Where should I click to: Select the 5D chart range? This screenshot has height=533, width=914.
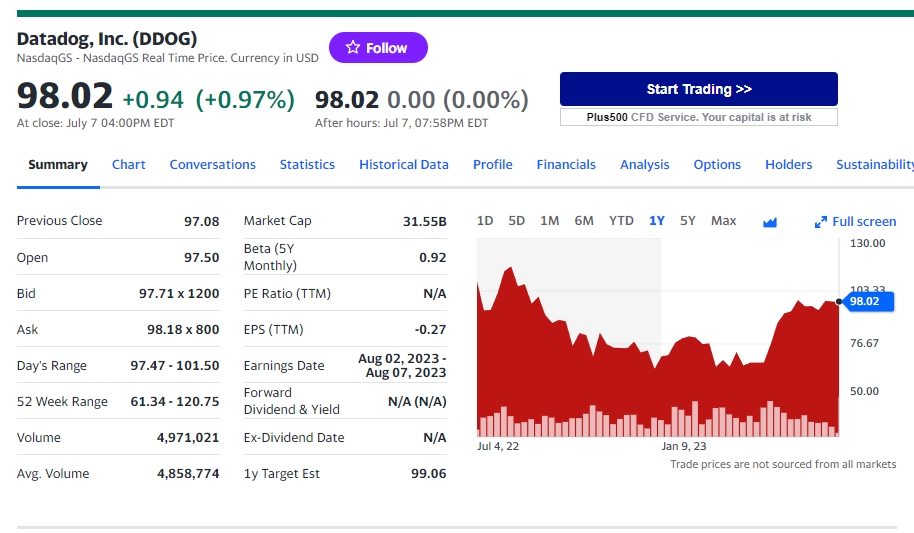[516, 220]
